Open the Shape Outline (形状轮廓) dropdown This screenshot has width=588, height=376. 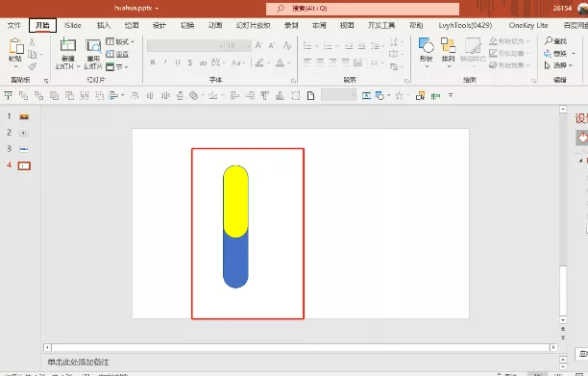509,53
